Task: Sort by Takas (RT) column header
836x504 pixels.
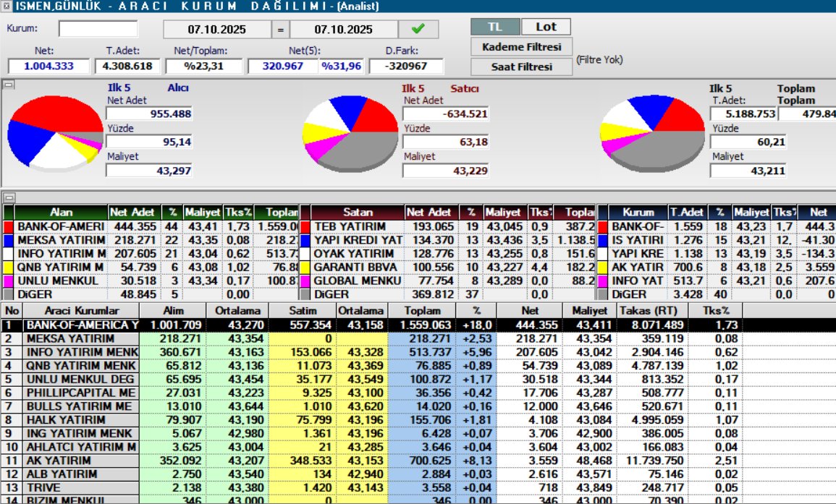Action: point(653,311)
